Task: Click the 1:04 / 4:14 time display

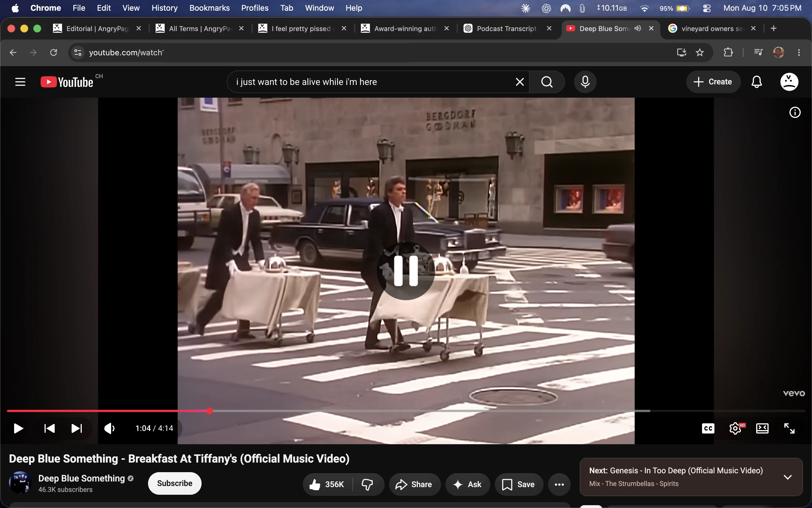Action: (154, 428)
